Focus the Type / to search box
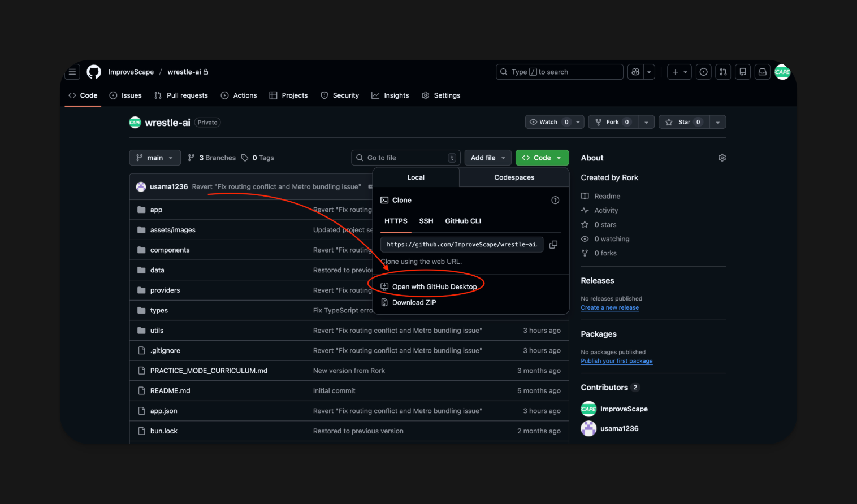The width and height of the screenshot is (857, 504). click(x=560, y=72)
